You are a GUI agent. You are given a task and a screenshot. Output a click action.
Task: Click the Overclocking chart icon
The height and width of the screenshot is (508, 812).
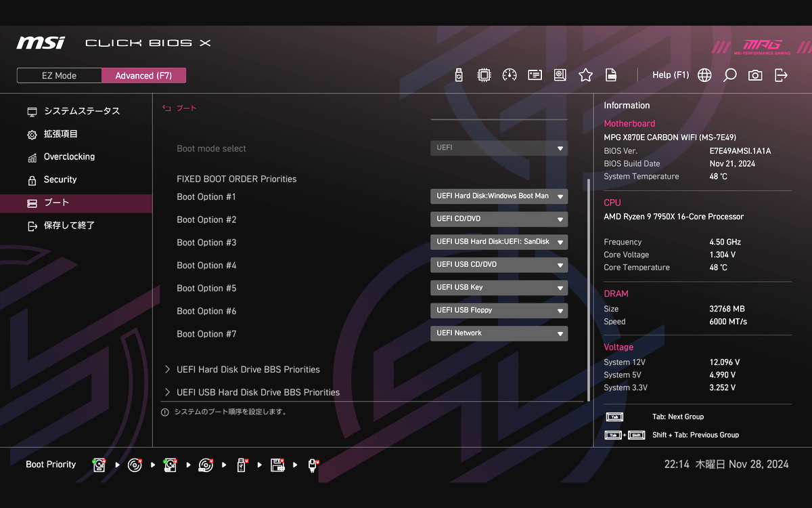tap(32, 158)
